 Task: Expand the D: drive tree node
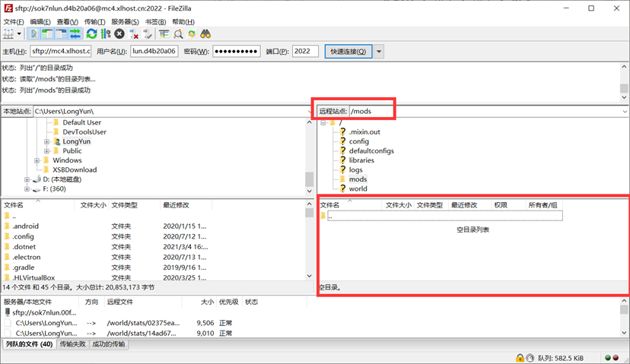tap(27, 179)
